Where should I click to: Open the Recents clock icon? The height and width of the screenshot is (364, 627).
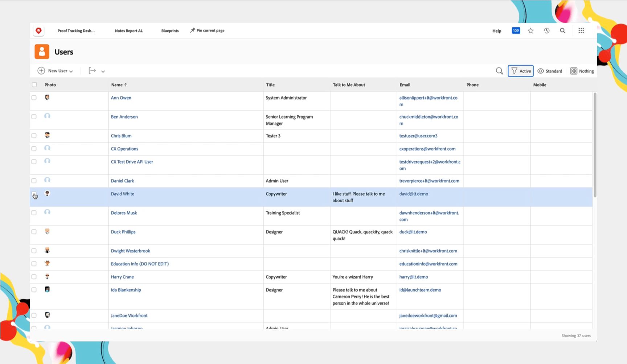tap(546, 31)
